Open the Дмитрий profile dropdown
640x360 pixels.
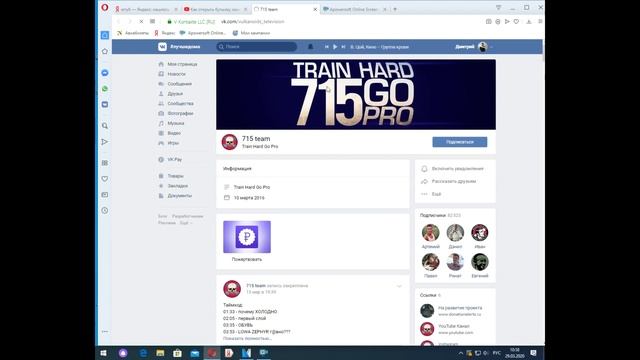tap(474, 47)
